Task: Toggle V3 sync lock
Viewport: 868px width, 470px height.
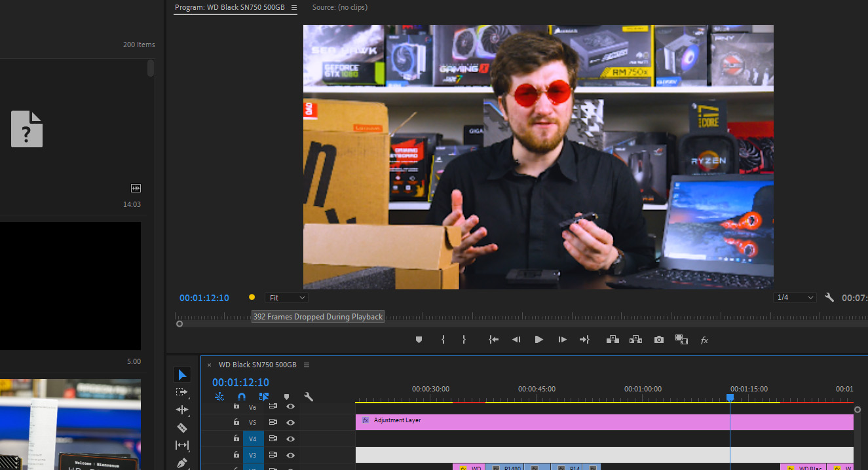Action: [x=273, y=454]
